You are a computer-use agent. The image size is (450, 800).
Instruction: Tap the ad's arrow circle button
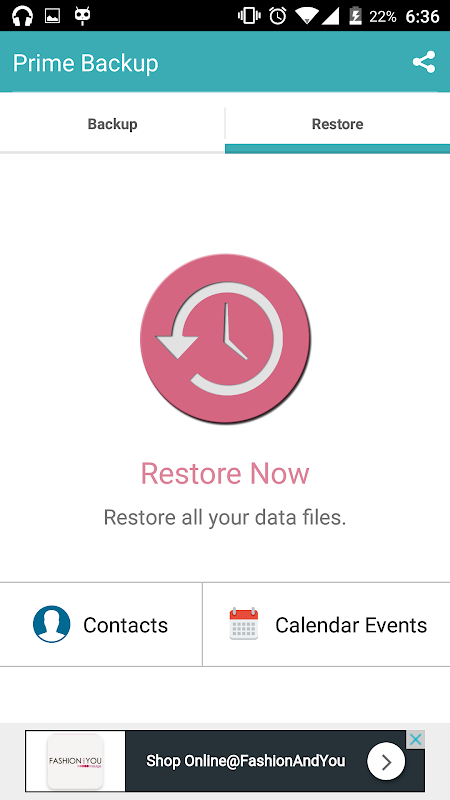point(386,762)
